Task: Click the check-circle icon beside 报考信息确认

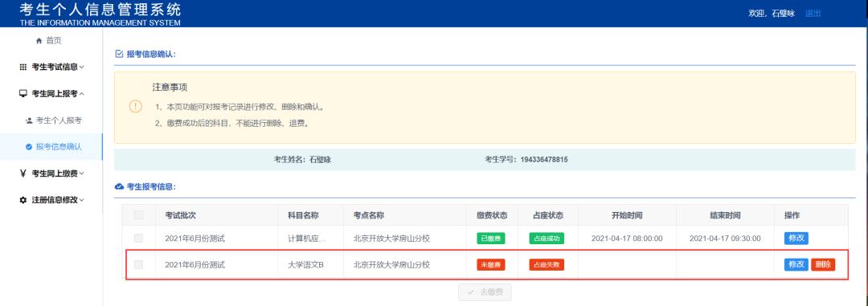Action: click(29, 147)
